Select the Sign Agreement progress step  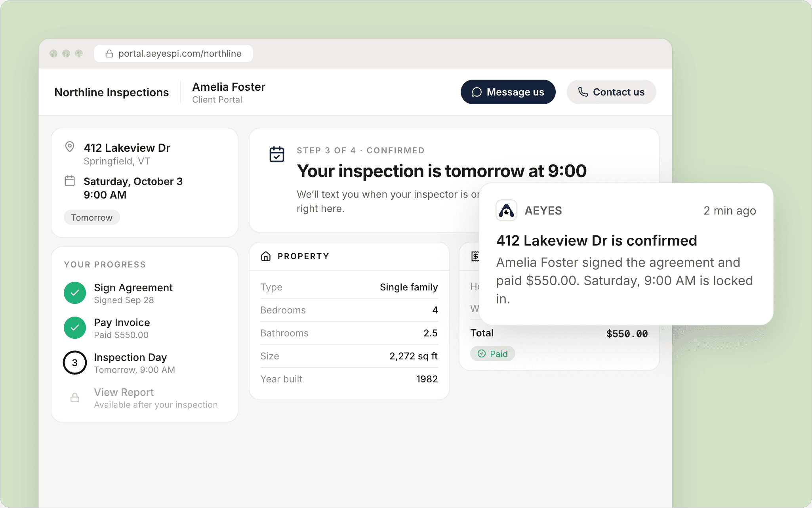point(144,293)
